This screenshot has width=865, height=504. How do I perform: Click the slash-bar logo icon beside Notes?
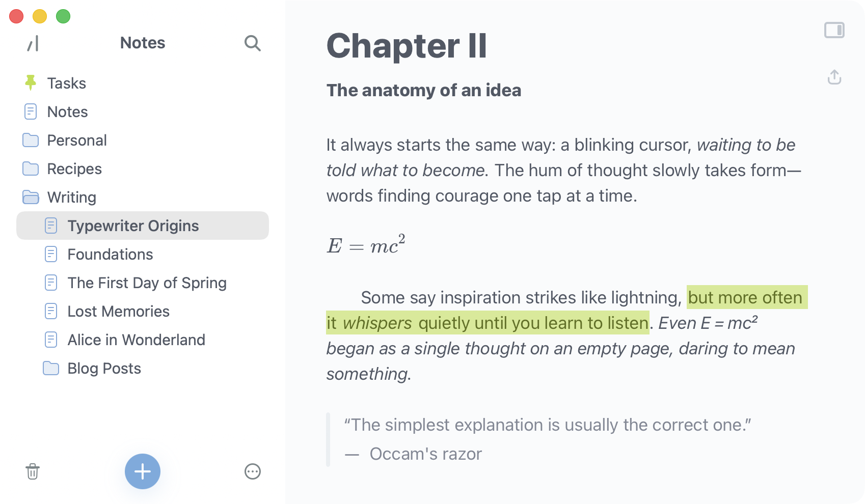click(33, 44)
